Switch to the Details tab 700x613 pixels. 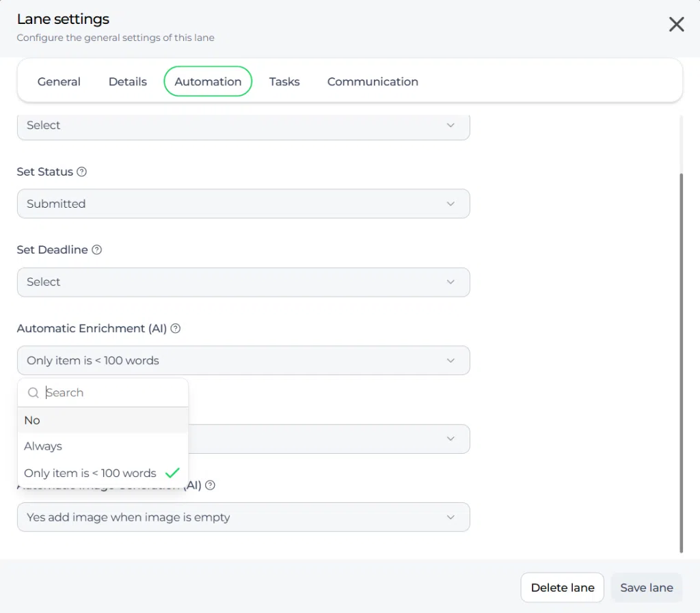click(128, 81)
